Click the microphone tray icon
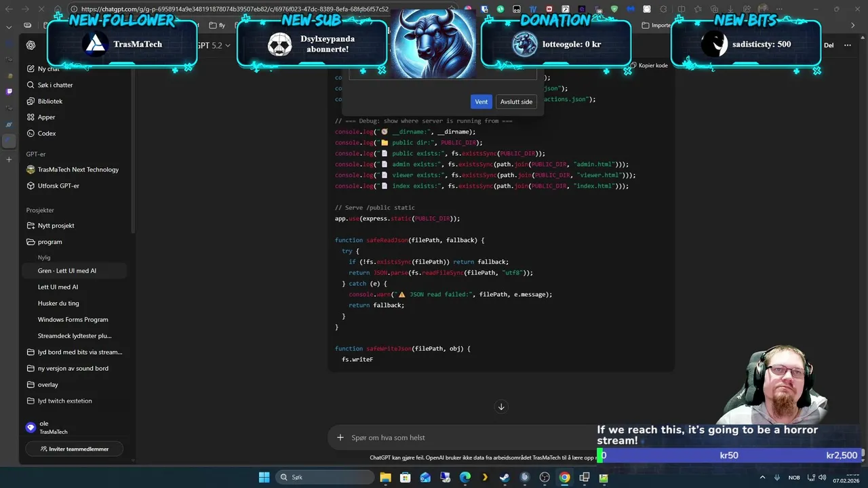 (776, 477)
